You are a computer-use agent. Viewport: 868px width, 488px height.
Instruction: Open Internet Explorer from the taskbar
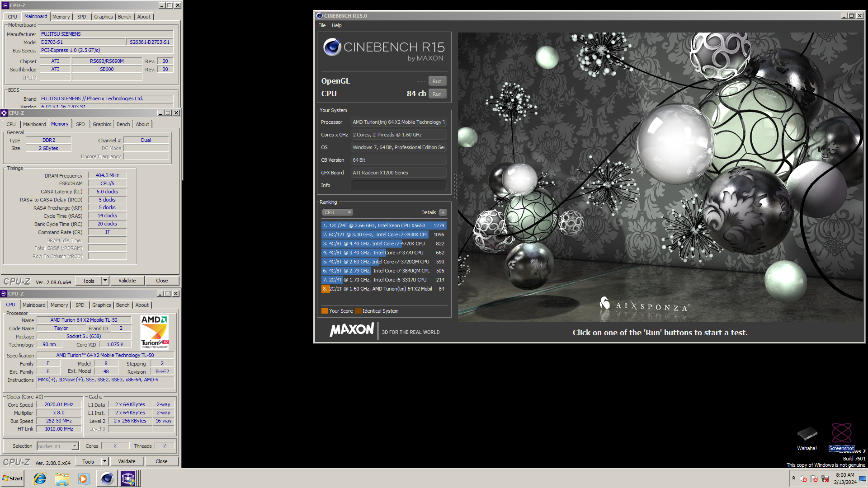(40, 479)
